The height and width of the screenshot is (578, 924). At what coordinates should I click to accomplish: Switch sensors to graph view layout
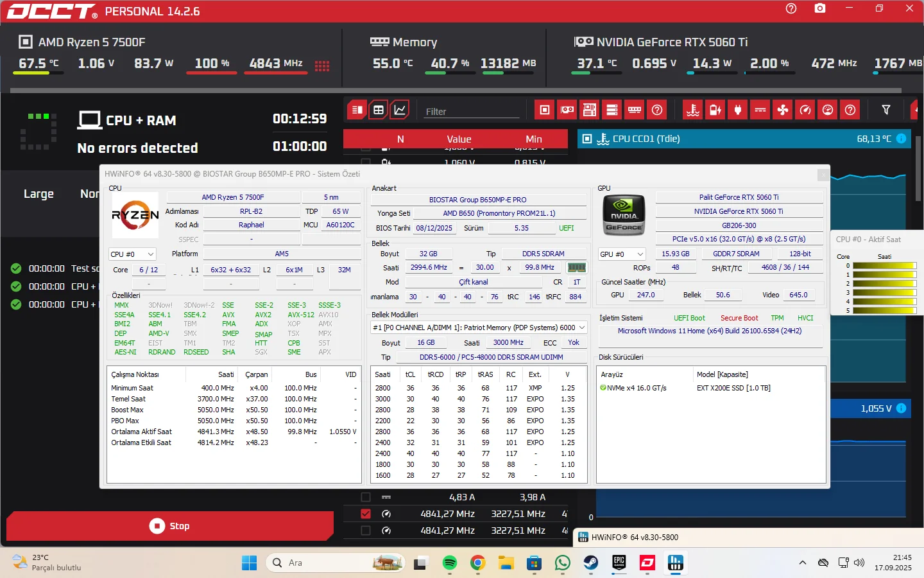(400, 110)
